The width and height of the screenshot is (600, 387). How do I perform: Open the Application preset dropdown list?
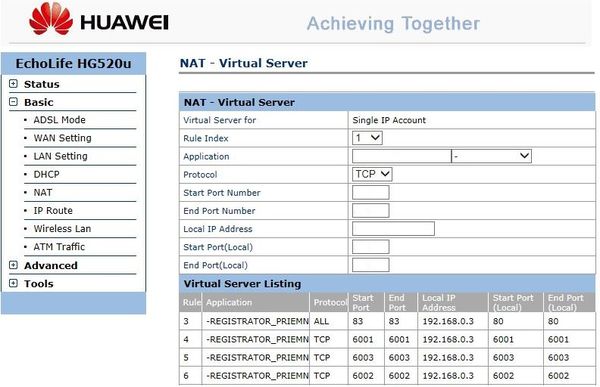click(491, 156)
